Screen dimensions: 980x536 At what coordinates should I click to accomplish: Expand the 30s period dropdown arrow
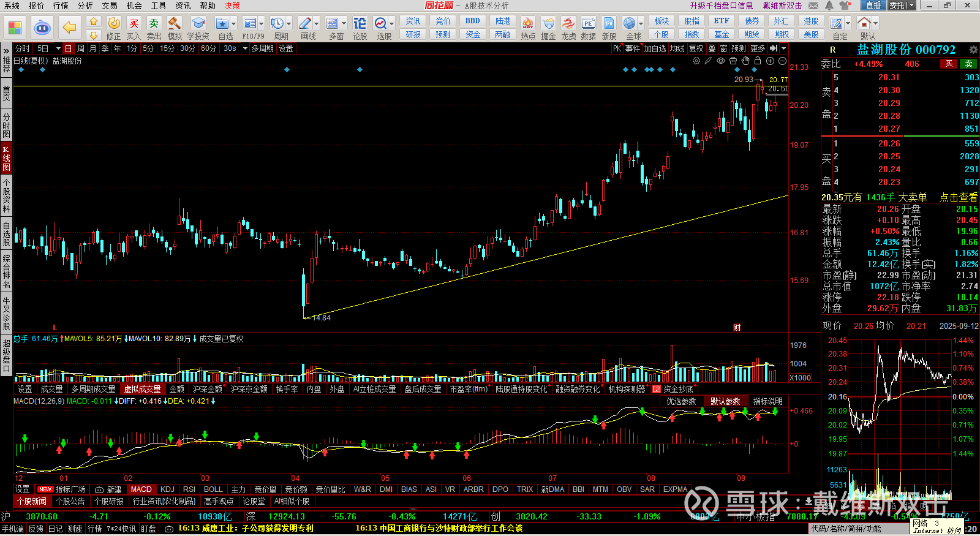pos(245,48)
